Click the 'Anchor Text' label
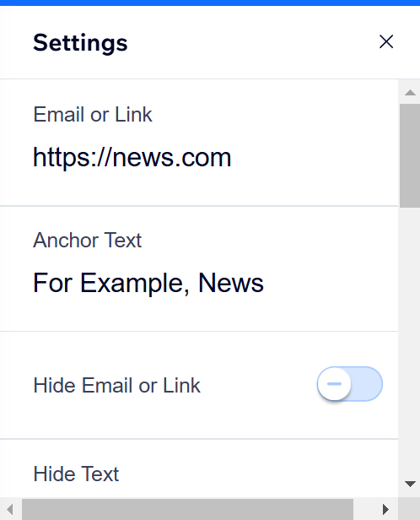The height and width of the screenshot is (520, 420). click(x=88, y=240)
